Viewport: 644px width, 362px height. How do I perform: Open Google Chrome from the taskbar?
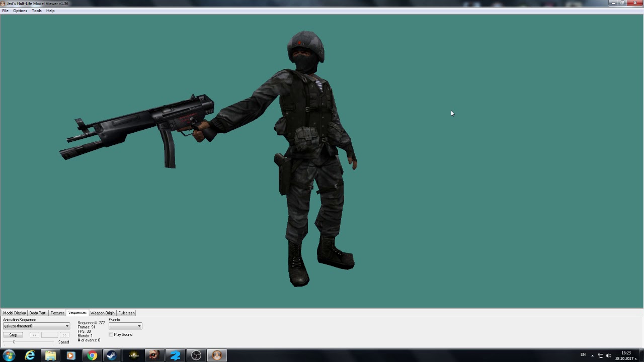(92, 355)
